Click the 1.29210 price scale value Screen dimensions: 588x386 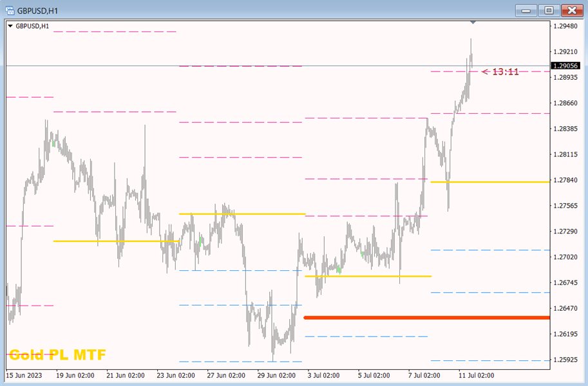tap(565, 51)
